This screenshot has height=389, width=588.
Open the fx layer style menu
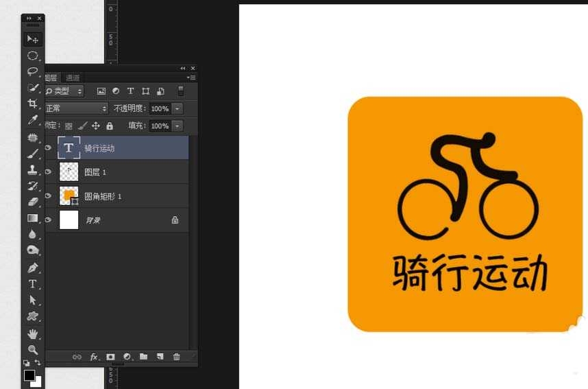click(x=94, y=357)
